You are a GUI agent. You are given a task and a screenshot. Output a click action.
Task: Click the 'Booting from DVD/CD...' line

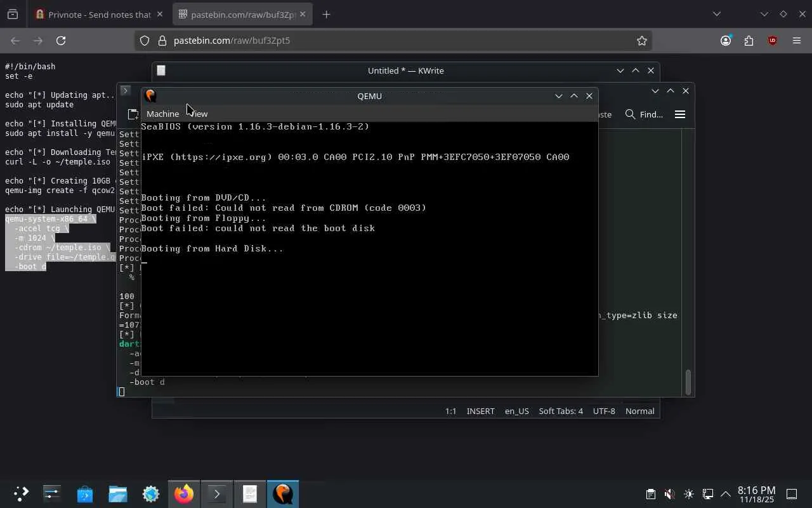click(204, 197)
